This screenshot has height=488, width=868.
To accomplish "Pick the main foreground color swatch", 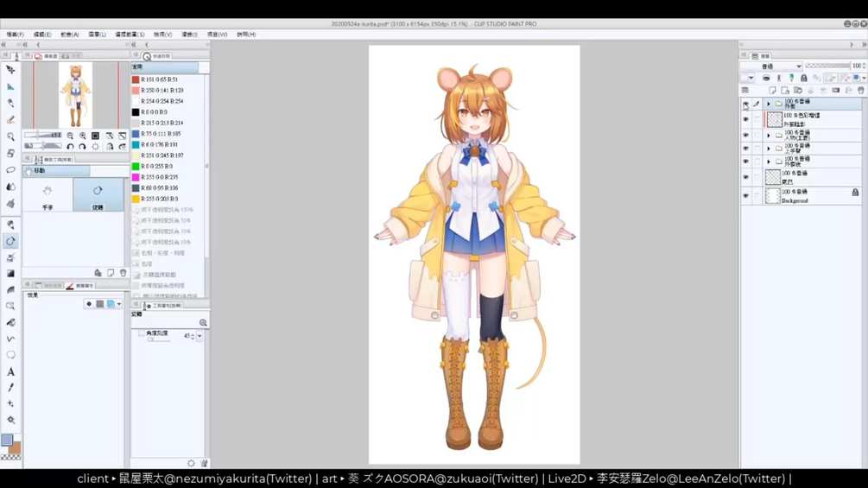I will pos(7,440).
